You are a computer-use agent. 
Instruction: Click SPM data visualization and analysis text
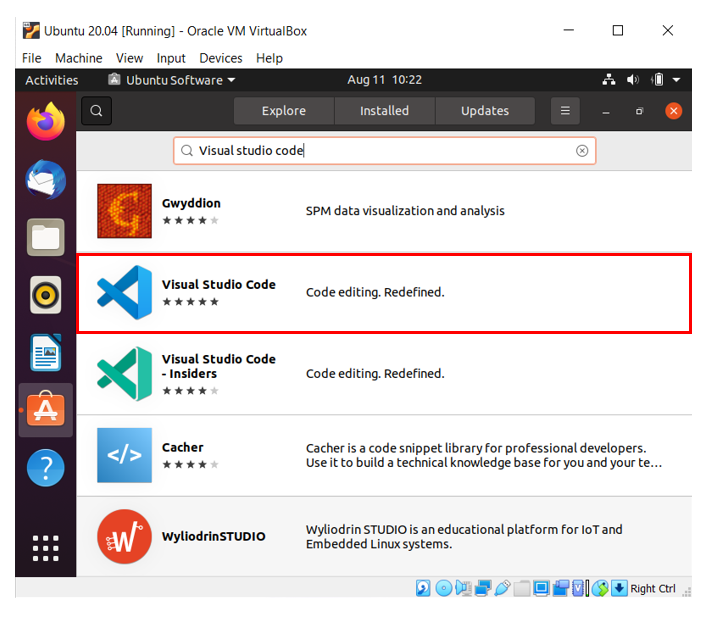[x=405, y=211]
